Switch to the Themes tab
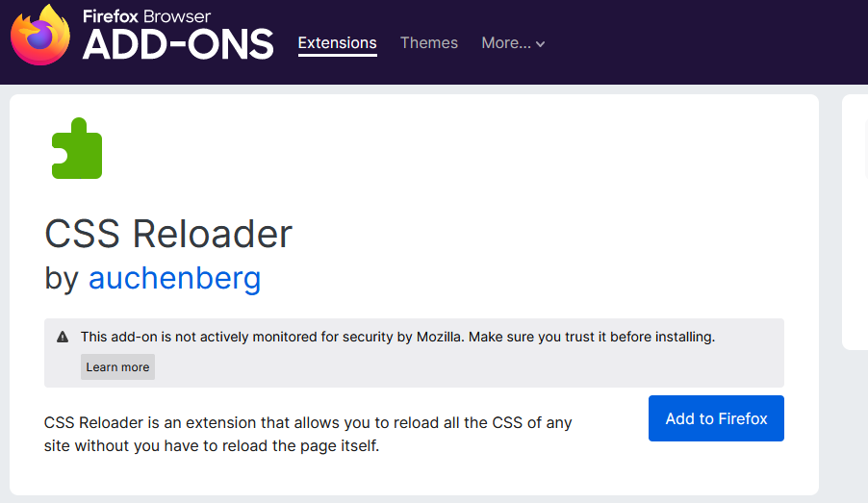868x503 pixels. 429,43
